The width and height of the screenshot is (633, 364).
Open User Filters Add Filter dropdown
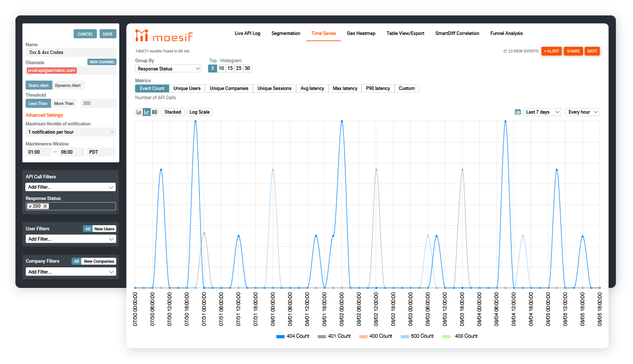click(x=71, y=239)
